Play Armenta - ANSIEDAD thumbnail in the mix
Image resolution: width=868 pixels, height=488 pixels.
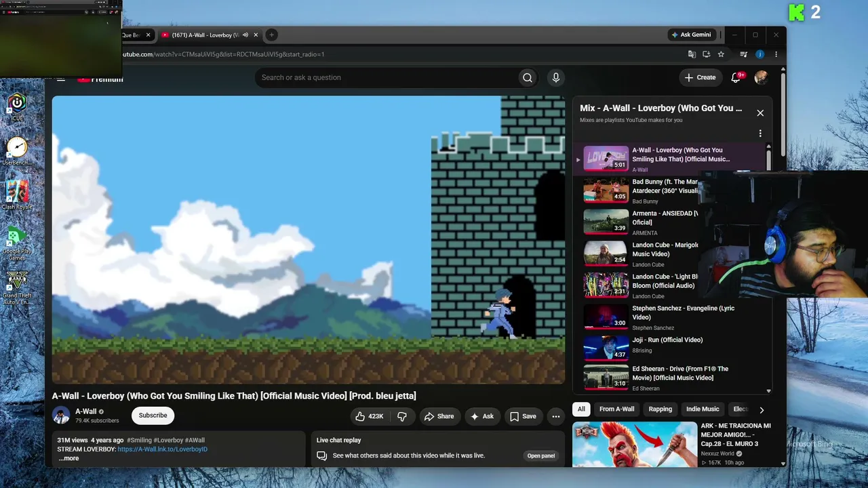(606, 222)
